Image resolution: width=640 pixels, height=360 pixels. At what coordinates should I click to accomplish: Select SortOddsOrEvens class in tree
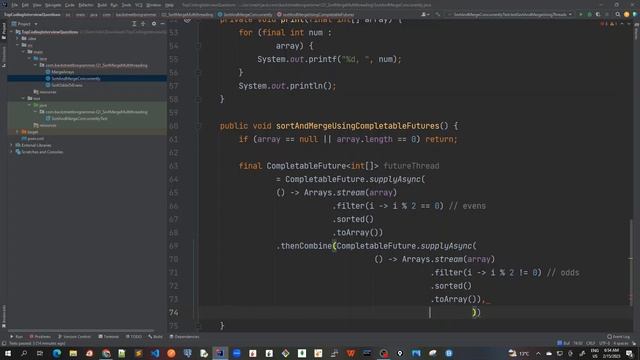pyautogui.click(x=64, y=85)
